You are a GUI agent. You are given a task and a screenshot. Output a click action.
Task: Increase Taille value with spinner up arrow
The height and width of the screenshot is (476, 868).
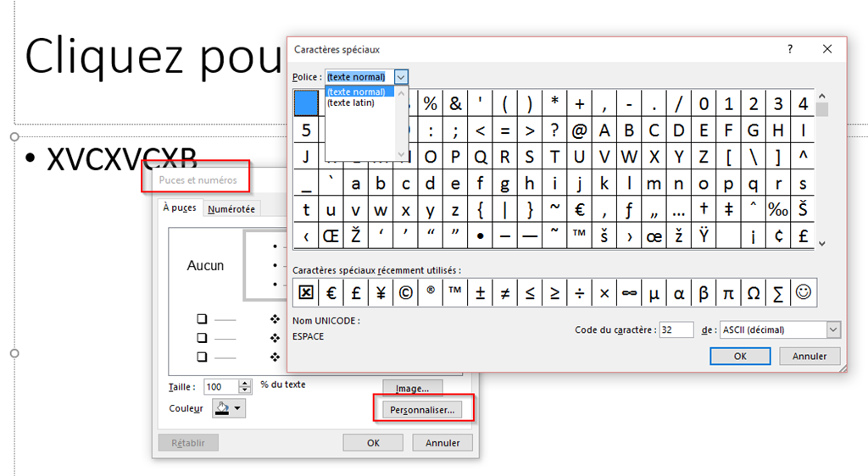(x=245, y=383)
